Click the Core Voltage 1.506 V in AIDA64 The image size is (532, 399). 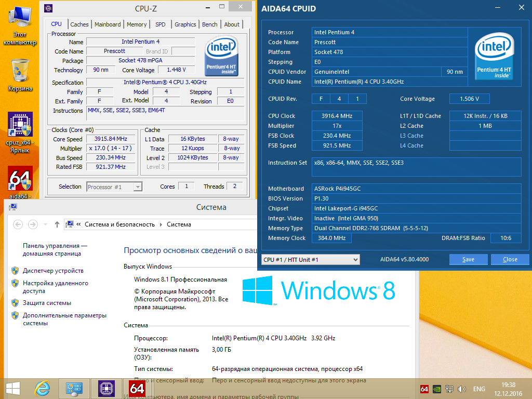[x=469, y=99]
